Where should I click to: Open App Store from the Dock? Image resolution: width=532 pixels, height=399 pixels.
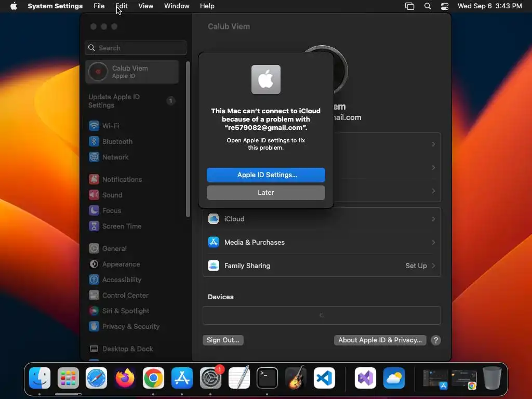click(182, 378)
